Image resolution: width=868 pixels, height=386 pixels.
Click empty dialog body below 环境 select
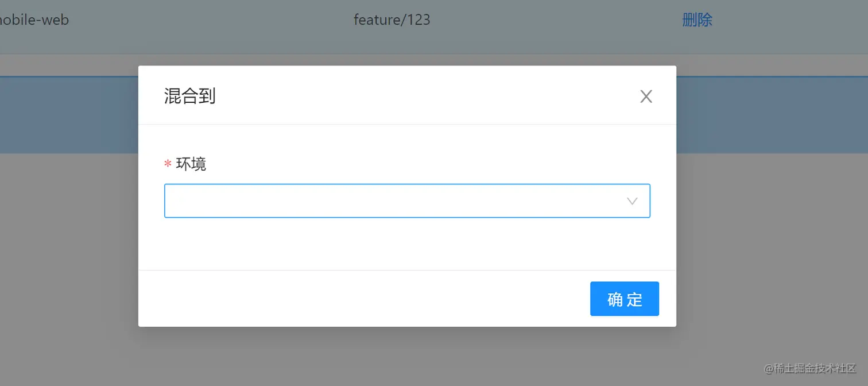(x=407, y=244)
